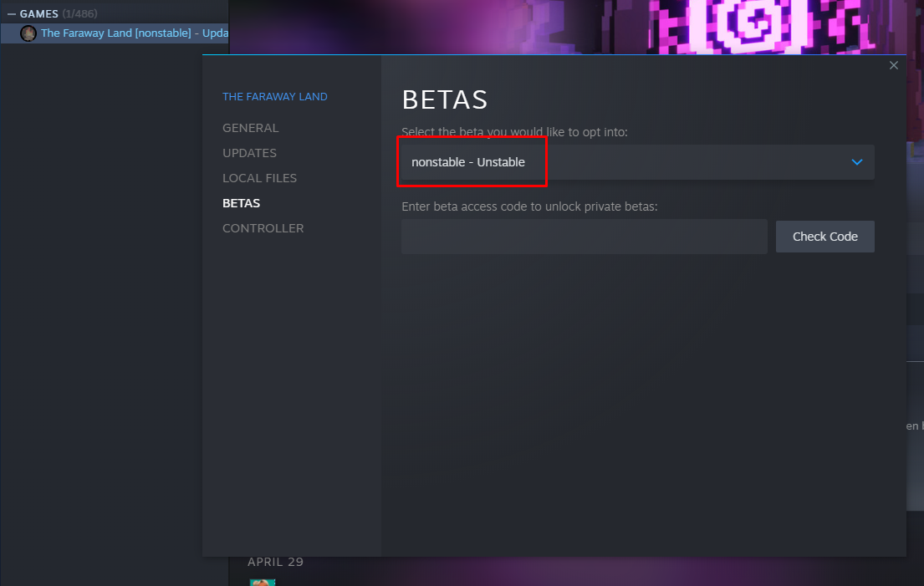Image resolution: width=924 pixels, height=586 pixels.
Task: Click the beta dropdown chevron arrow
Action: [x=857, y=162]
